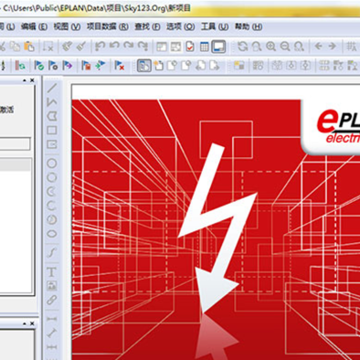This screenshot has height=360, width=360.
Task: Select the Ellipse drawing tool
Action: 52,234
